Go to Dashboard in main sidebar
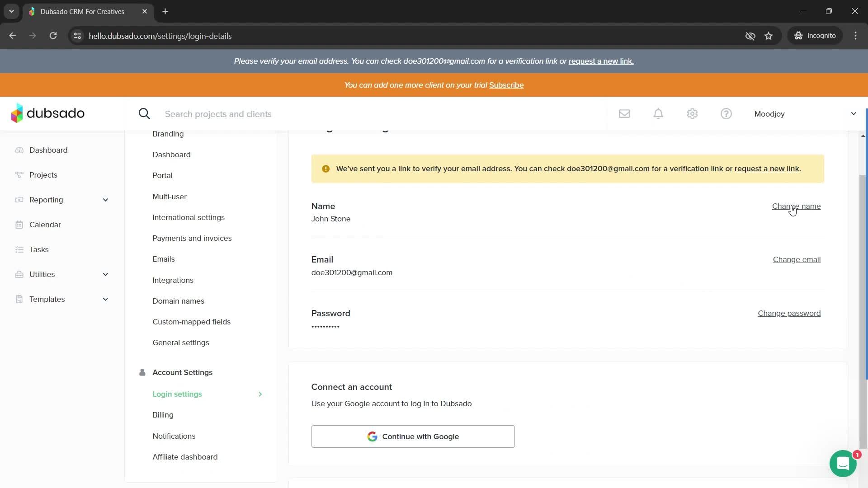 [x=48, y=150]
